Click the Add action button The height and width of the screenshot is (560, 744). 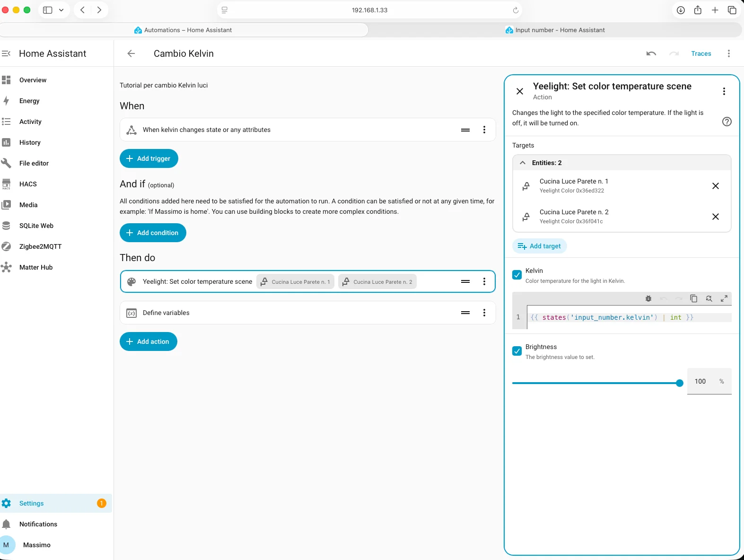(149, 341)
